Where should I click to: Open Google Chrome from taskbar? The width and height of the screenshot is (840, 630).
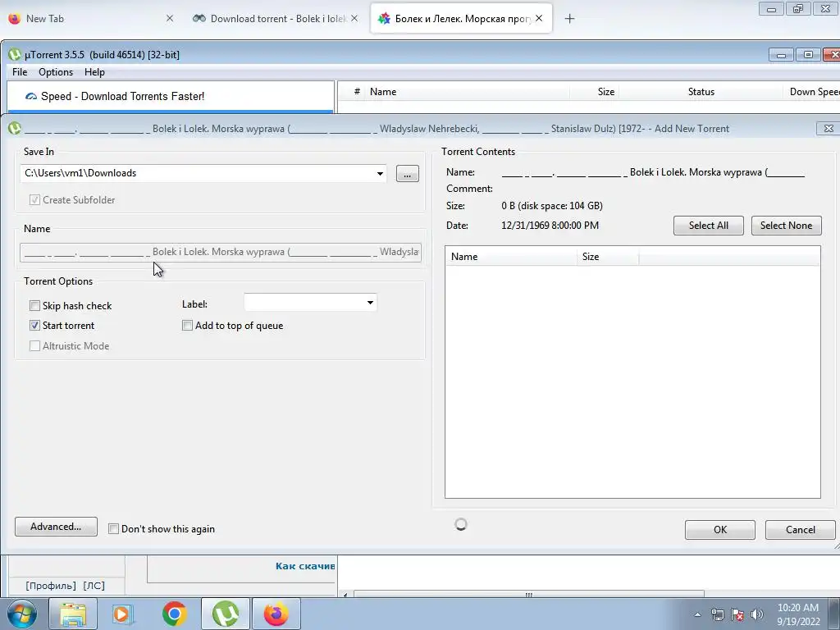pyautogui.click(x=174, y=614)
